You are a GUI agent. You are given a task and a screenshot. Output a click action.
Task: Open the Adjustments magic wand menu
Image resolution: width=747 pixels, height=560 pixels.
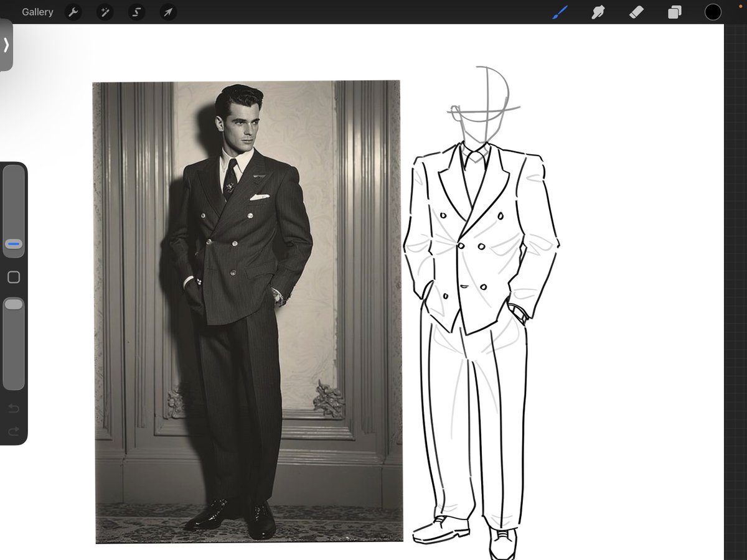(105, 12)
